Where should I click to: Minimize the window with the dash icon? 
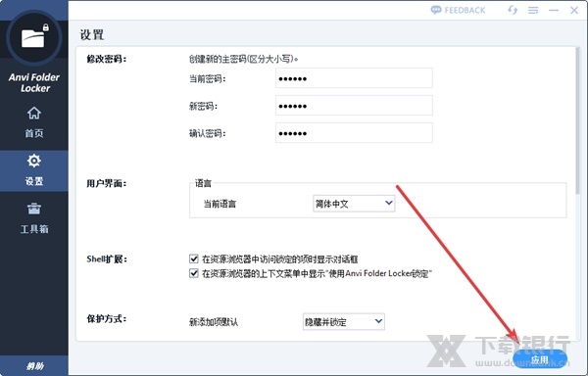pyautogui.click(x=554, y=11)
